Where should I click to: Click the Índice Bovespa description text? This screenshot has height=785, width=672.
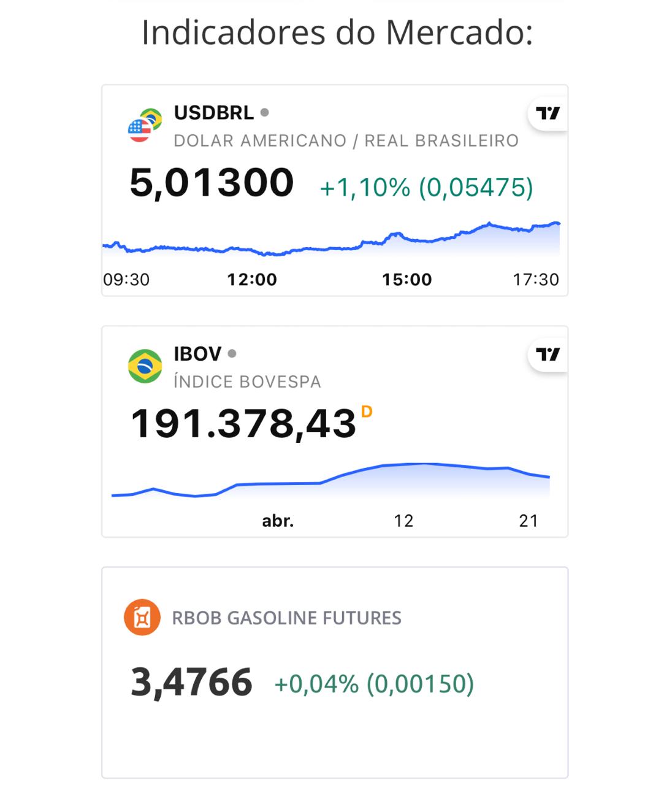pyautogui.click(x=247, y=382)
